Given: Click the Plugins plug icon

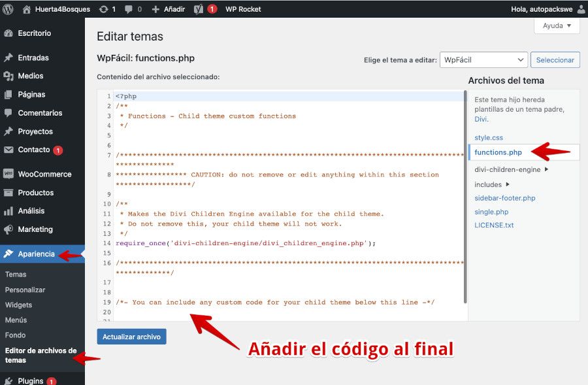Looking at the screenshot, I should [8, 381].
